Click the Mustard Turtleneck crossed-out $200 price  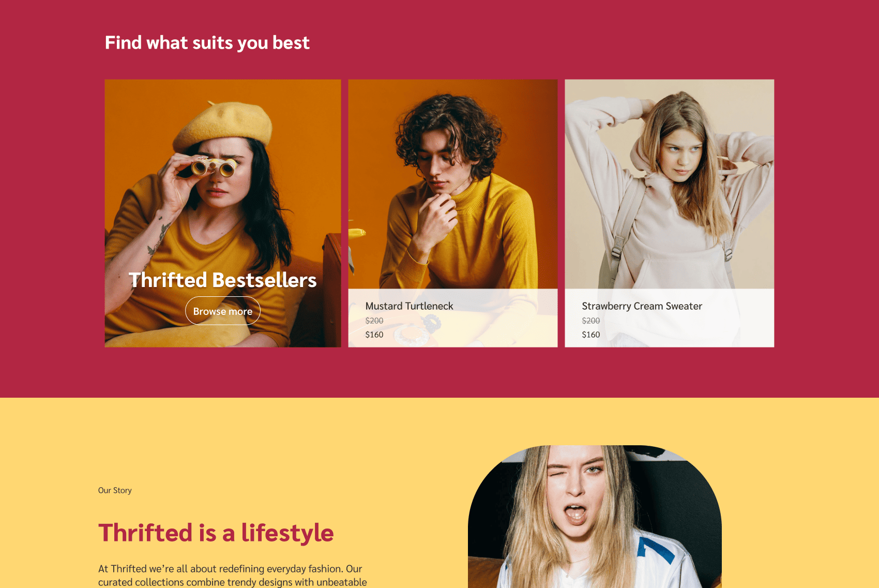pyautogui.click(x=374, y=321)
